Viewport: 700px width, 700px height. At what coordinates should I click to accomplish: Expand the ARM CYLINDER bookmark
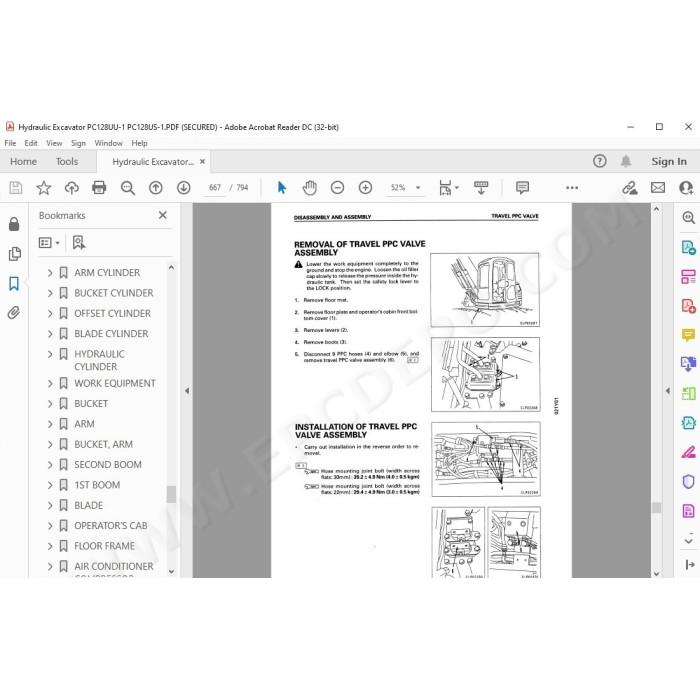[x=50, y=273]
